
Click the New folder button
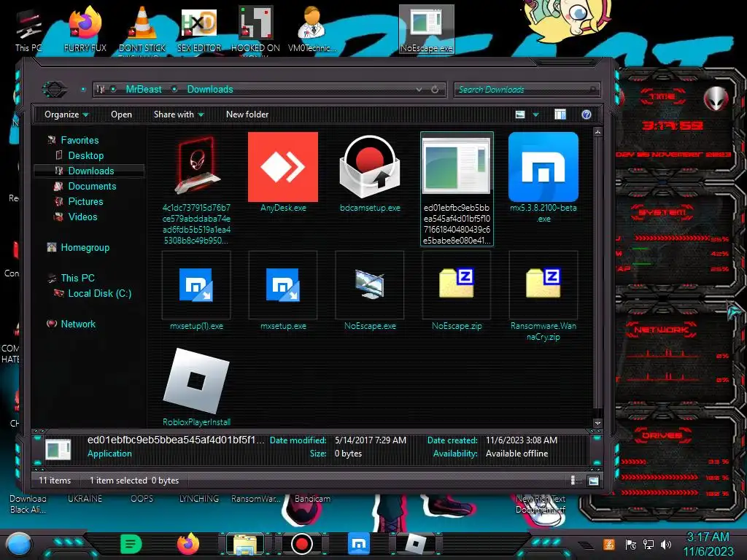pos(247,114)
